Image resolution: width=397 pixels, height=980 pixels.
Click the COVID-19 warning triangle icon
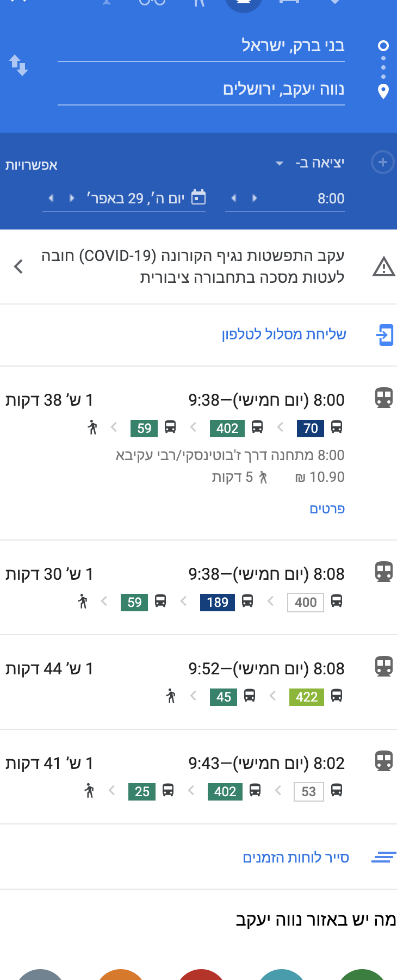click(x=383, y=266)
